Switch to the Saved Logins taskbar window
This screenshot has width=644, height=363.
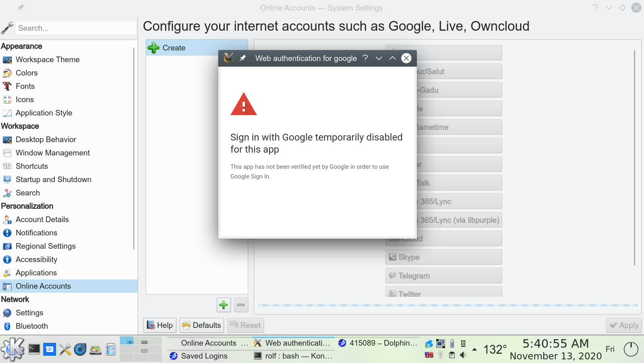209,356
